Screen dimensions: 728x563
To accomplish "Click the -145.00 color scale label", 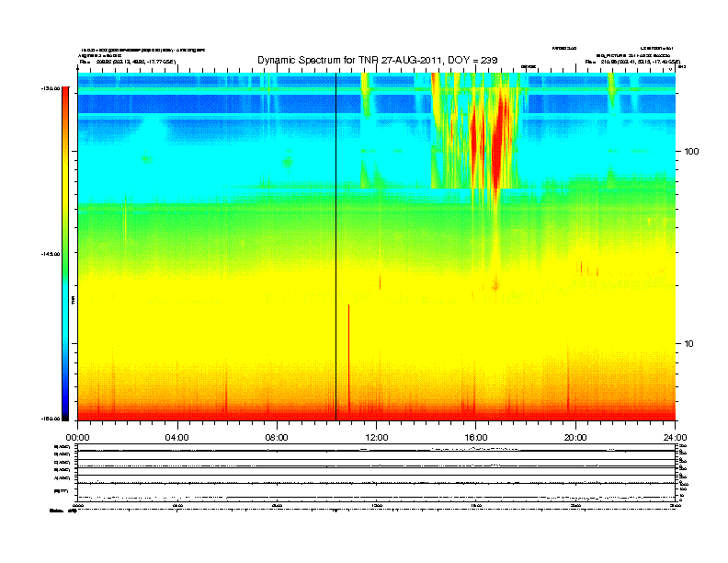I will (51, 254).
